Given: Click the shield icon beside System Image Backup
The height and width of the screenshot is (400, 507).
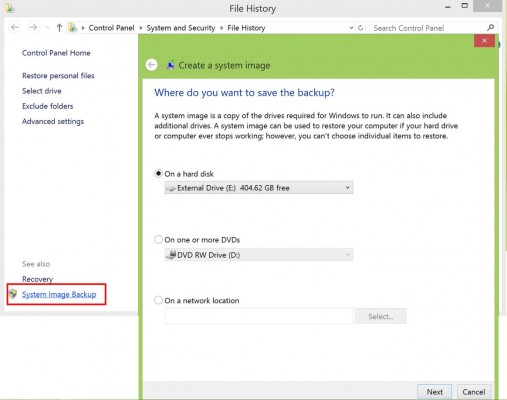Looking at the screenshot, I should coord(13,294).
